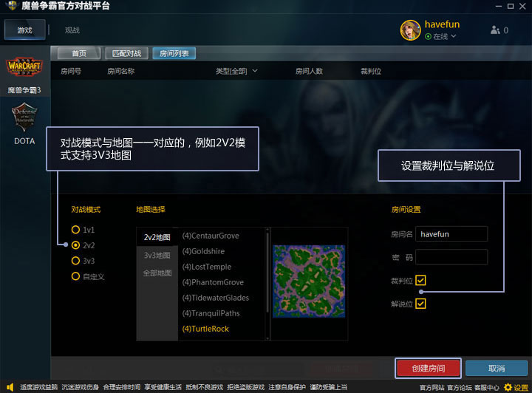Open settings via the gear icon
Image resolution: width=532 pixels, height=393 pixels.
507,387
